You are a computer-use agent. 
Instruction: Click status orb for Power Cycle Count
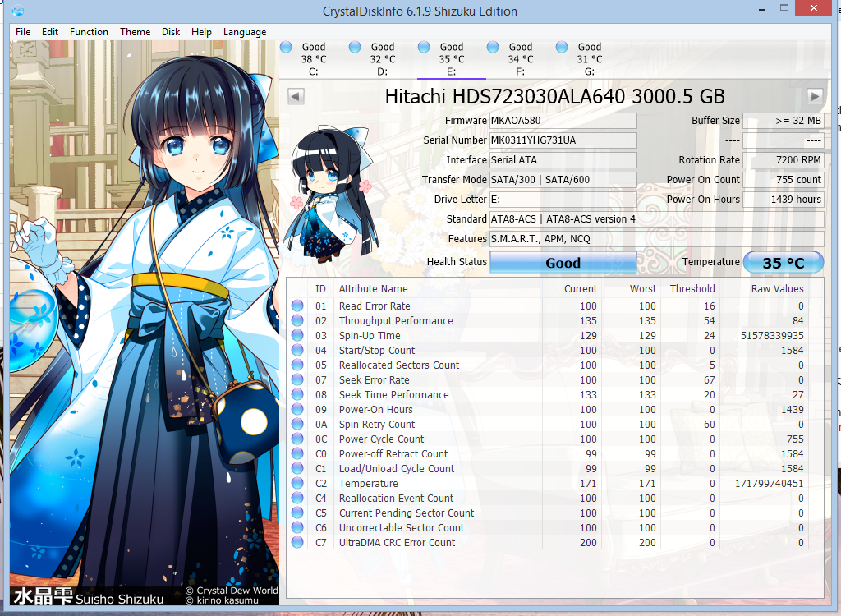coord(297,439)
